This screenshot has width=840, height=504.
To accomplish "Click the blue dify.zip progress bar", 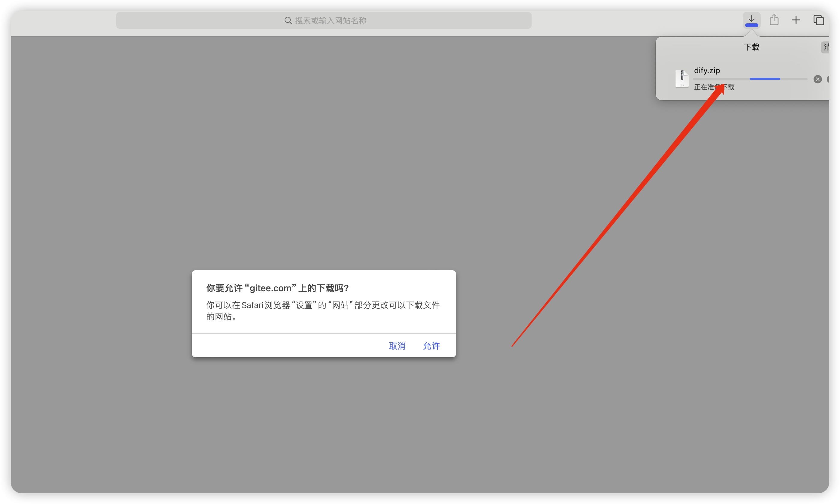I will pos(765,79).
